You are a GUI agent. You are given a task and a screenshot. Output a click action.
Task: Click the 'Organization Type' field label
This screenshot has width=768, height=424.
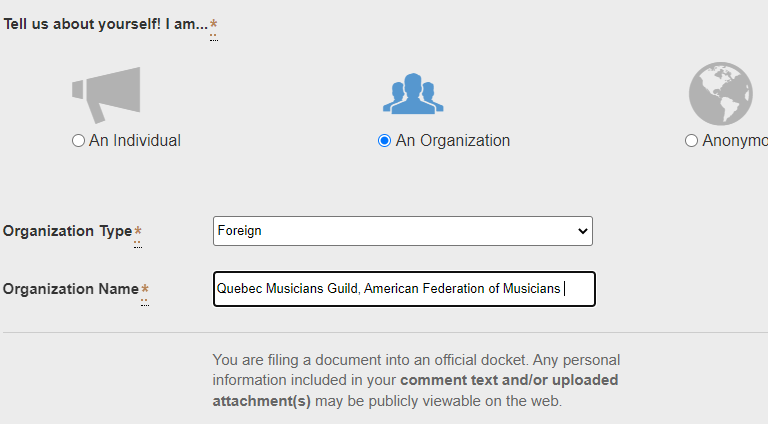(68, 231)
